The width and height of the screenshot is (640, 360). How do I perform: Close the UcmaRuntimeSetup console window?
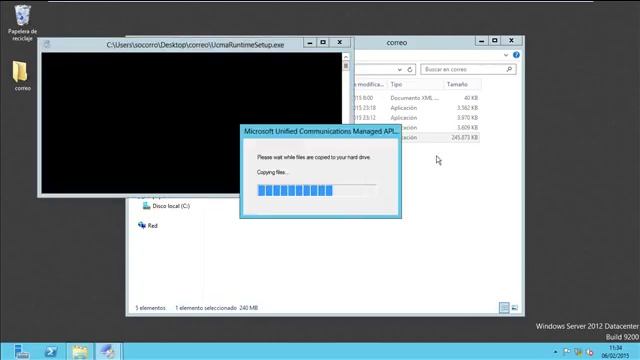point(340,42)
